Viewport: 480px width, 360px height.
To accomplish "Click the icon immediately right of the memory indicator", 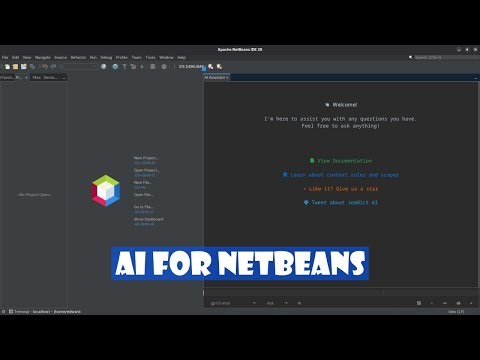I will (x=211, y=67).
